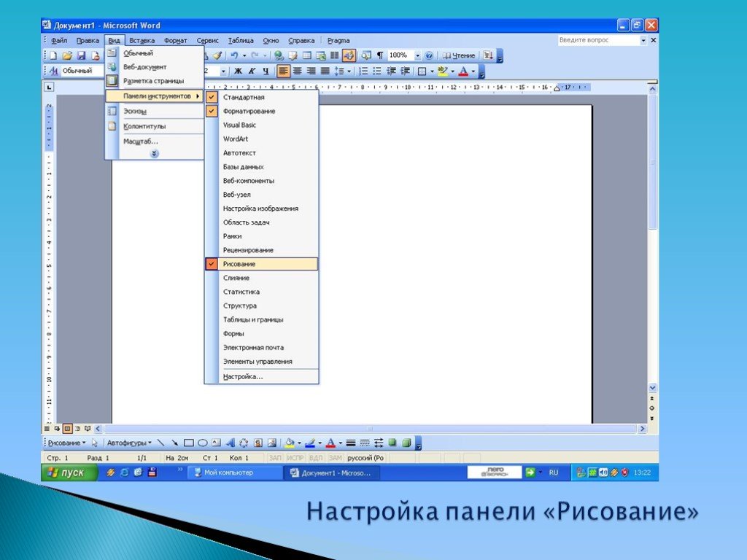Click the Open folder icon
Viewport: 747px width, 560px height.
point(67,55)
